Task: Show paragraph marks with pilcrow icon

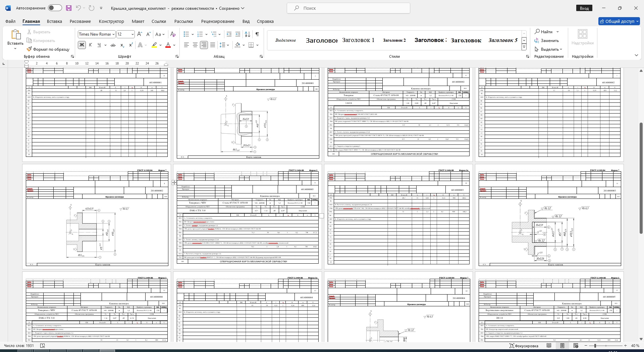Action: [257, 34]
